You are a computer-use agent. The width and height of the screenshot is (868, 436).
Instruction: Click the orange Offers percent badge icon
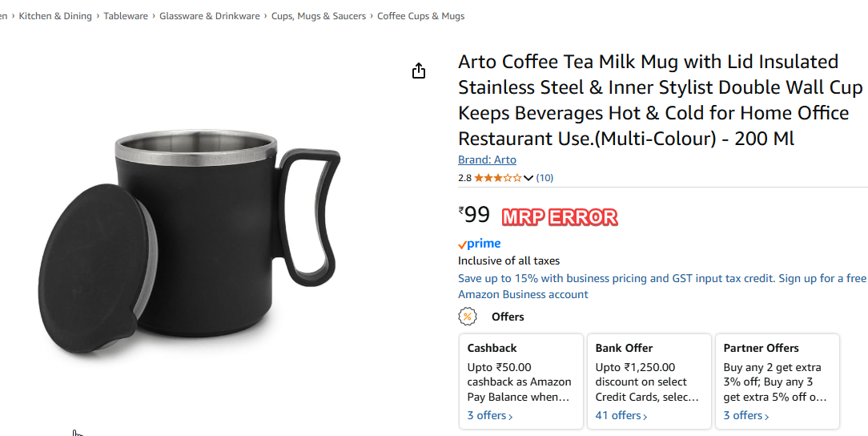(x=467, y=317)
